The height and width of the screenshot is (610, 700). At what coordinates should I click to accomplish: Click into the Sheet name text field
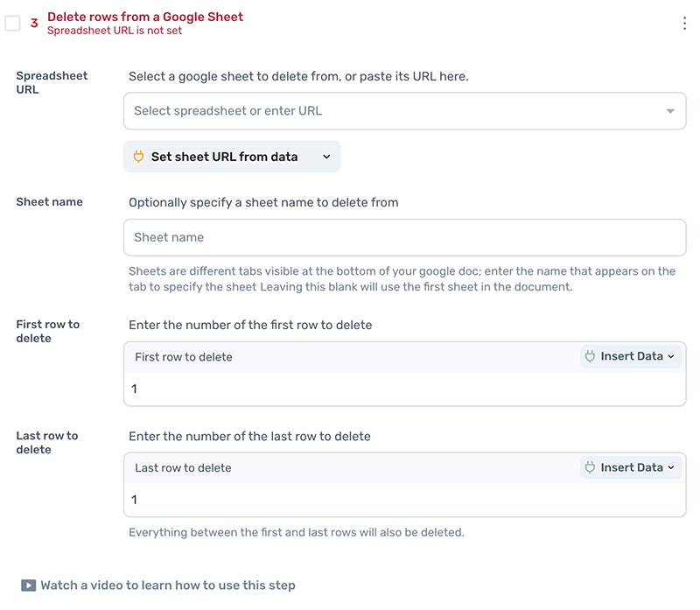point(404,237)
